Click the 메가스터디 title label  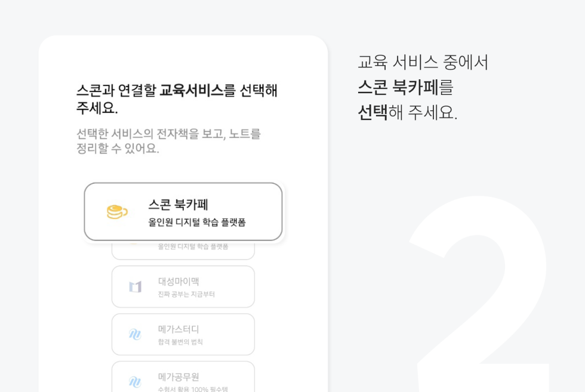[178, 329]
